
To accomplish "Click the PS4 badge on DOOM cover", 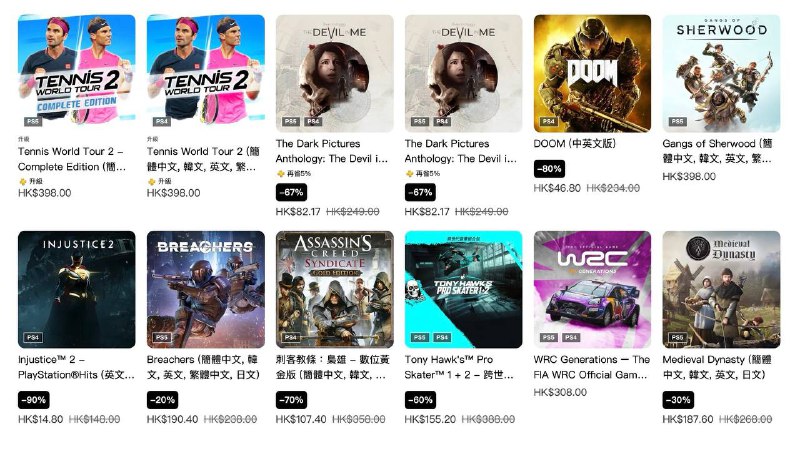I will pos(548,121).
